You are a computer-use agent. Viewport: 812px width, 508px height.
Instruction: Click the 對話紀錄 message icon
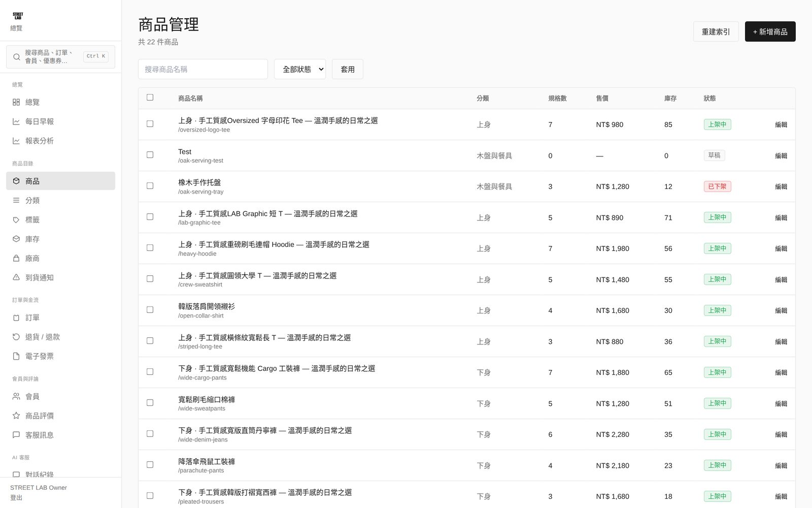coord(16,474)
